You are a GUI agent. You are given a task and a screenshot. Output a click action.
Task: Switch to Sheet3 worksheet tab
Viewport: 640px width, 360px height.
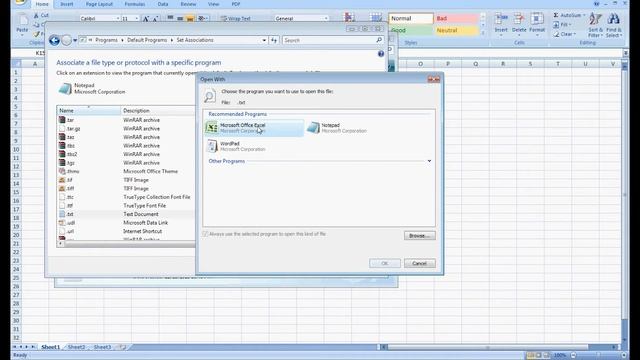pyautogui.click(x=102, y=347)
